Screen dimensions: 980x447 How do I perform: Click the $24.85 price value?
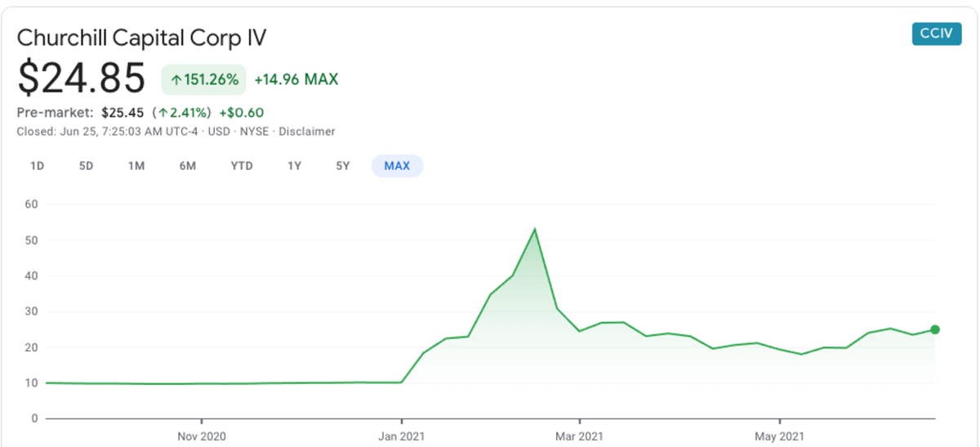click(x=82, y=79)
